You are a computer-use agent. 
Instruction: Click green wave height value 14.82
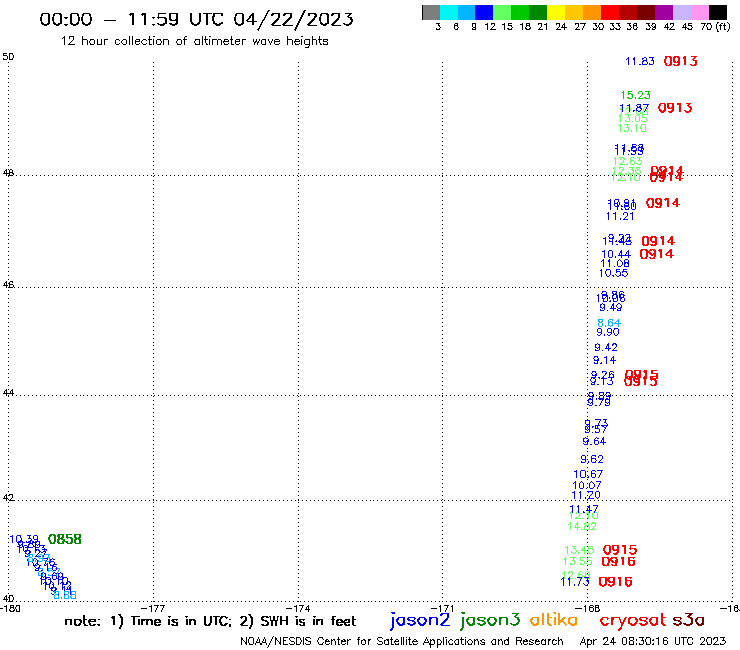(x=582, y=527)
